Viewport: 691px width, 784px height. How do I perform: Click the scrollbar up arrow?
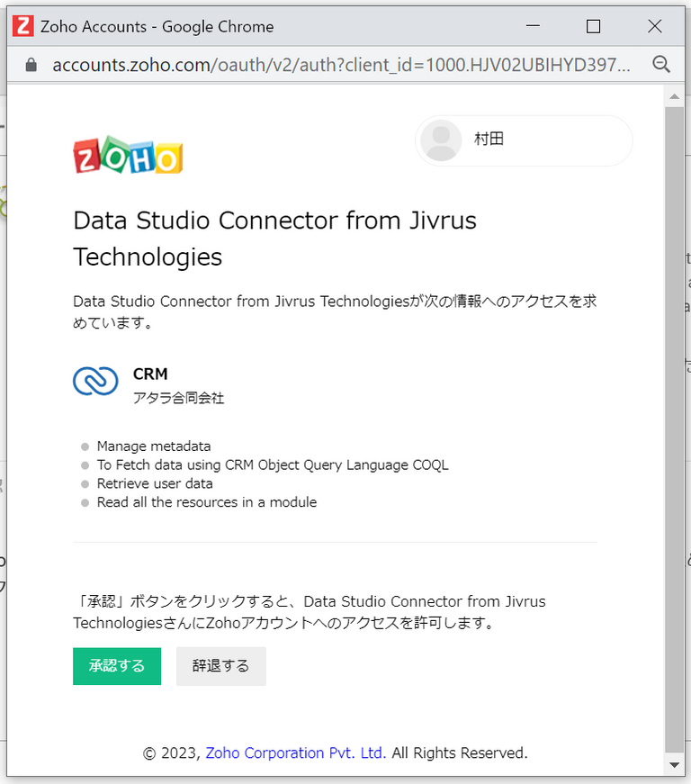point(674,96)
